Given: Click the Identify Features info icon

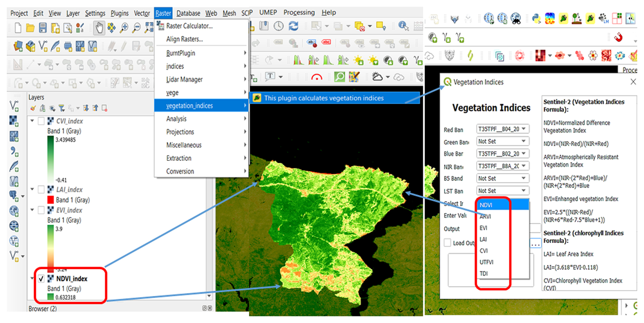Looking at the screenshot, I should 403,26.
